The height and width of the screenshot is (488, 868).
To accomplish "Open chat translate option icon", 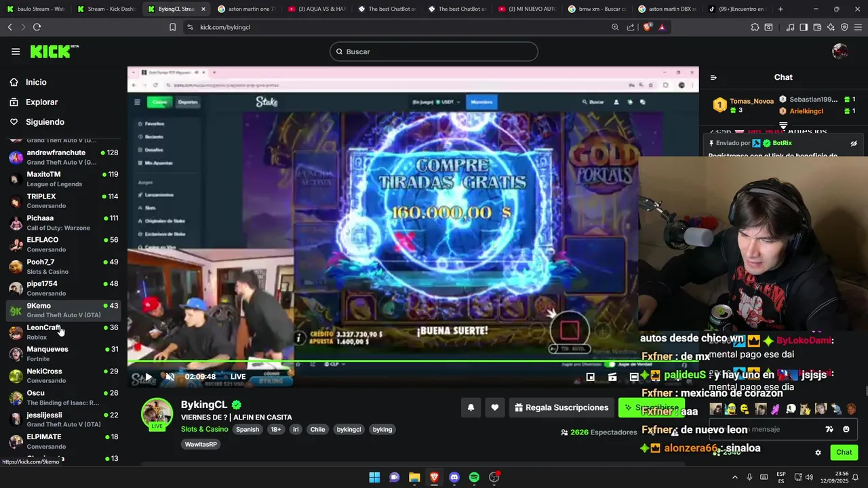I will tap(829, 429).
